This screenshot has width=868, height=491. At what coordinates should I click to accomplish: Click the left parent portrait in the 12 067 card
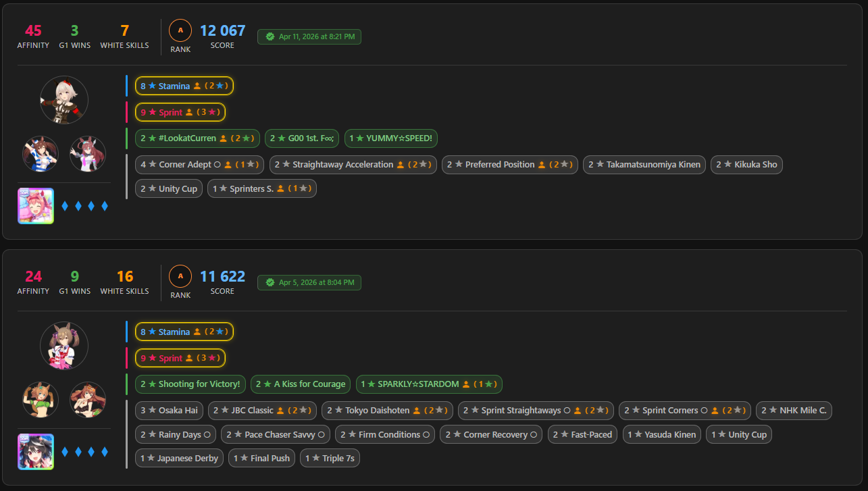(x=41, y=154)
